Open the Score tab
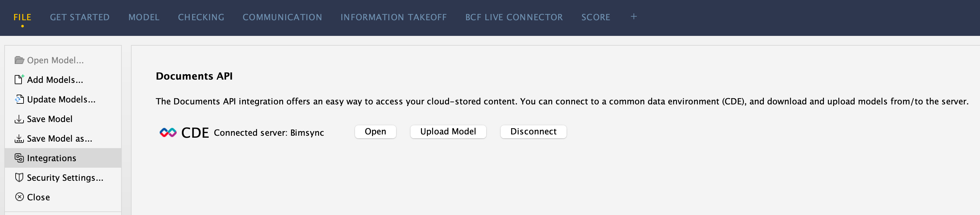 596,17
